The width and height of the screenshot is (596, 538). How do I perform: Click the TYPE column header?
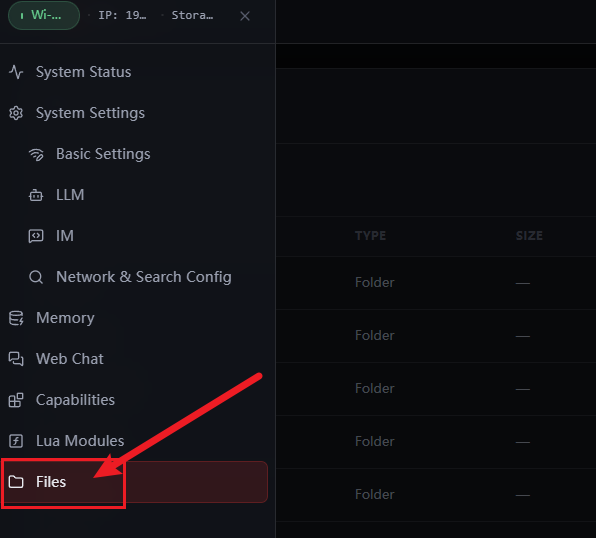pyautogui.click(x=371, y=236)
